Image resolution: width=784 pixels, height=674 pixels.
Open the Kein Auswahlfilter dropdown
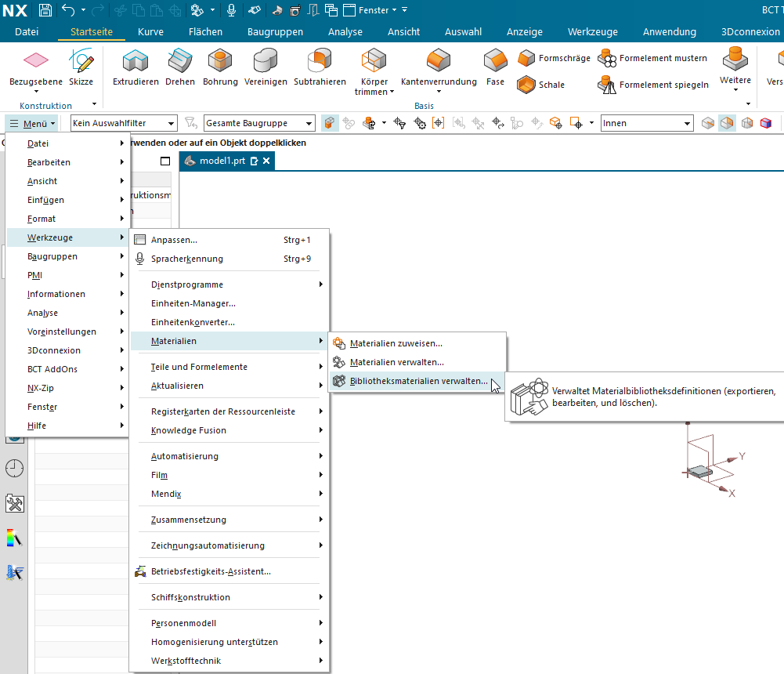(x=124, y=123)
